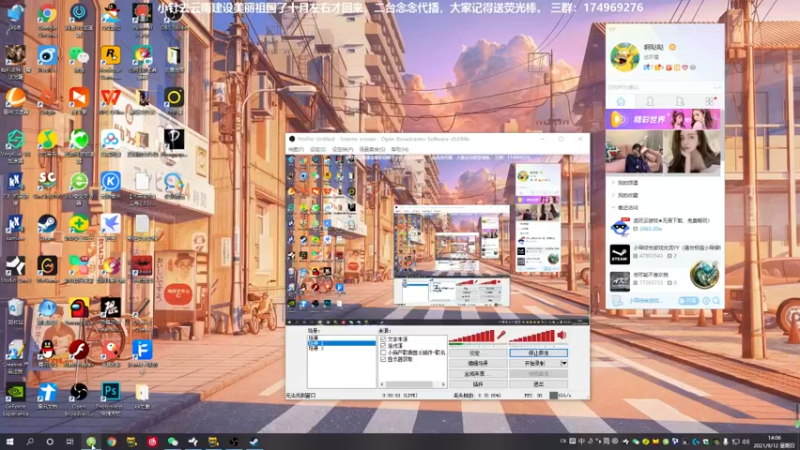Open the 精彩世界 banner in YY

(x=664, y=119)
